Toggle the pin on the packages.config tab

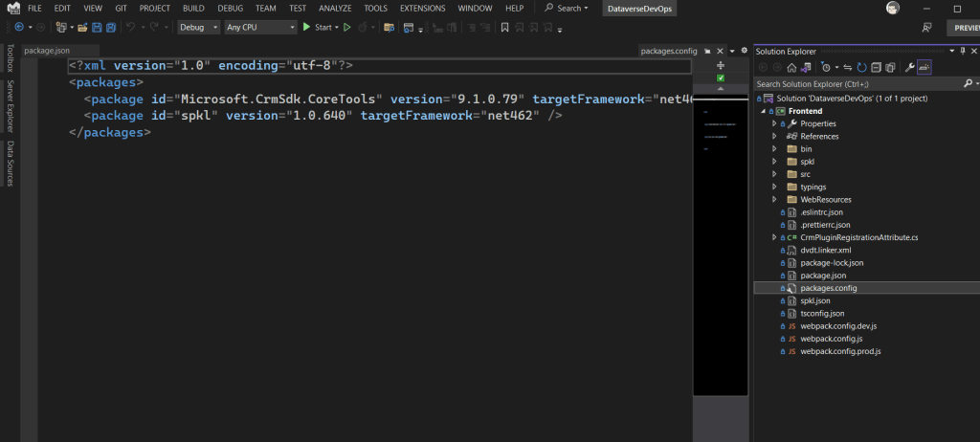point(707,52)
